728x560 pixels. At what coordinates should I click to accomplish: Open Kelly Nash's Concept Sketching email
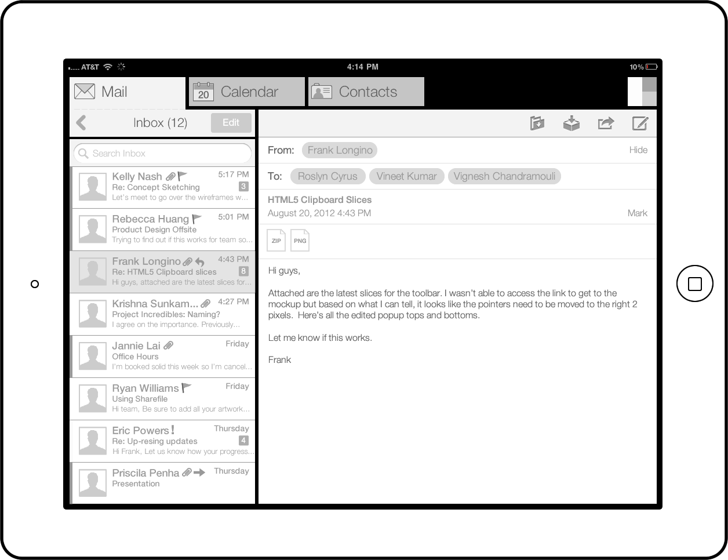162,187
